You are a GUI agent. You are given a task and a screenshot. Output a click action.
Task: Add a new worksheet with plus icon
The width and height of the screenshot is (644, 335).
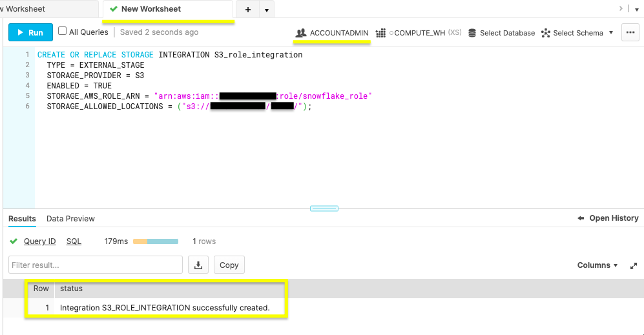[248, 10]
